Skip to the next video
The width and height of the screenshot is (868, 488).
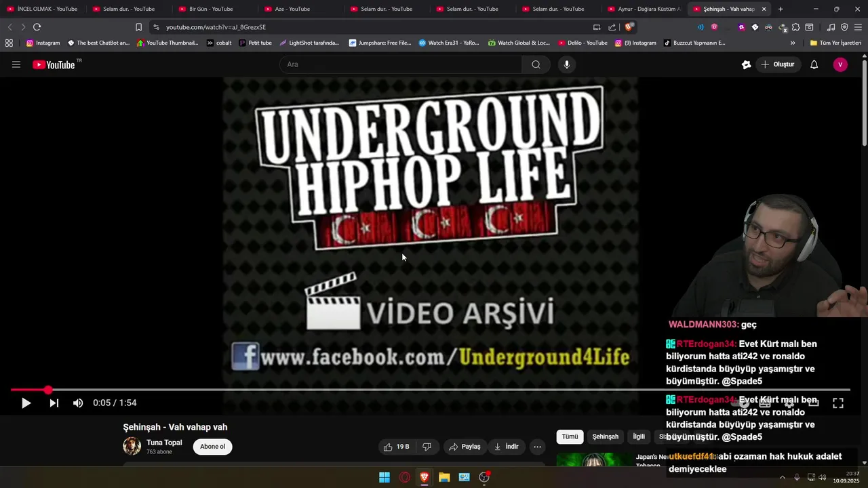(x=54, y=403)
